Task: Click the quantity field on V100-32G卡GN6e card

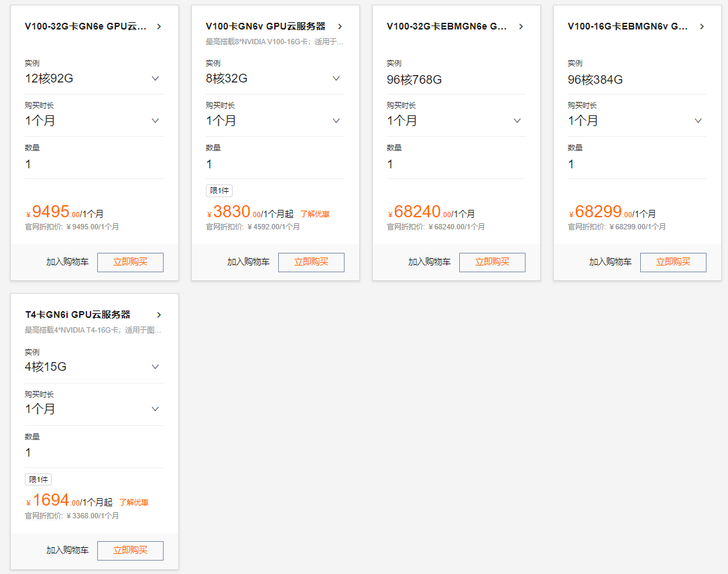Action: pos(94,164)
